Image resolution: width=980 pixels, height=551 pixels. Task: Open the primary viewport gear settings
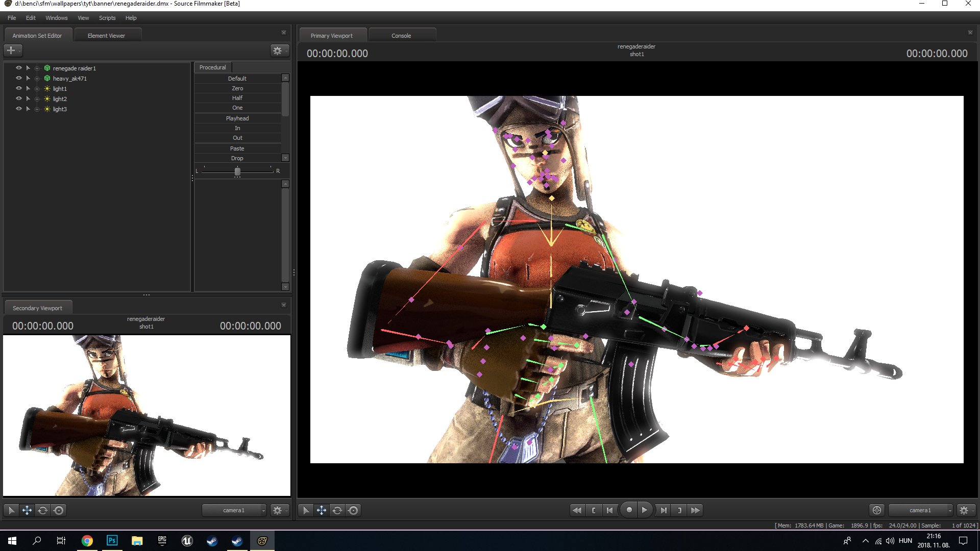point(965,510)
